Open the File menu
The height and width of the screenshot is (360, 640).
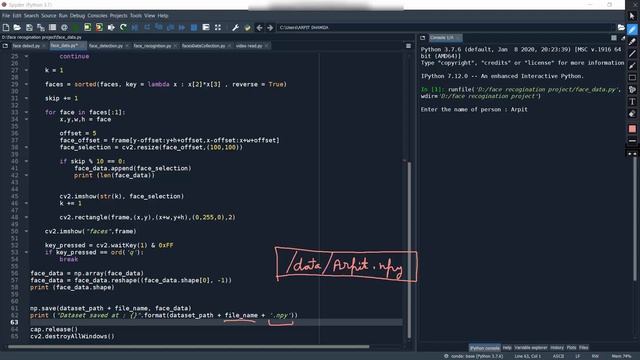[x=6, y=16]
